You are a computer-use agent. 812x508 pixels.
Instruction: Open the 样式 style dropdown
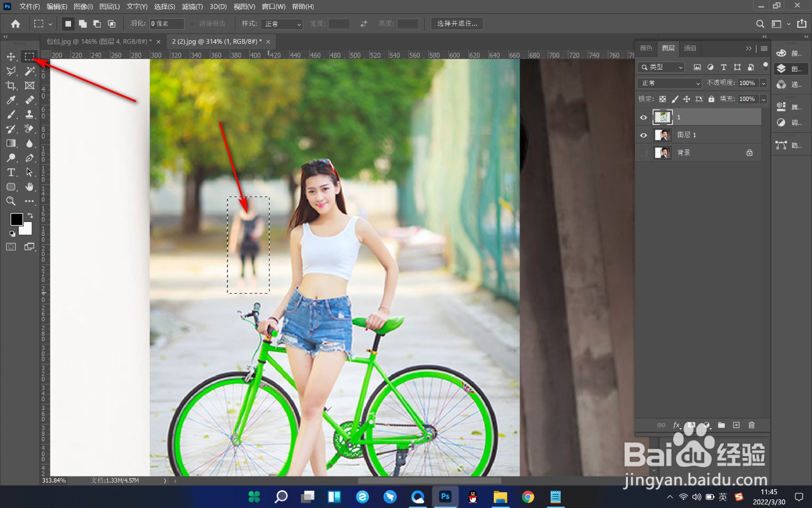(282, 24)
